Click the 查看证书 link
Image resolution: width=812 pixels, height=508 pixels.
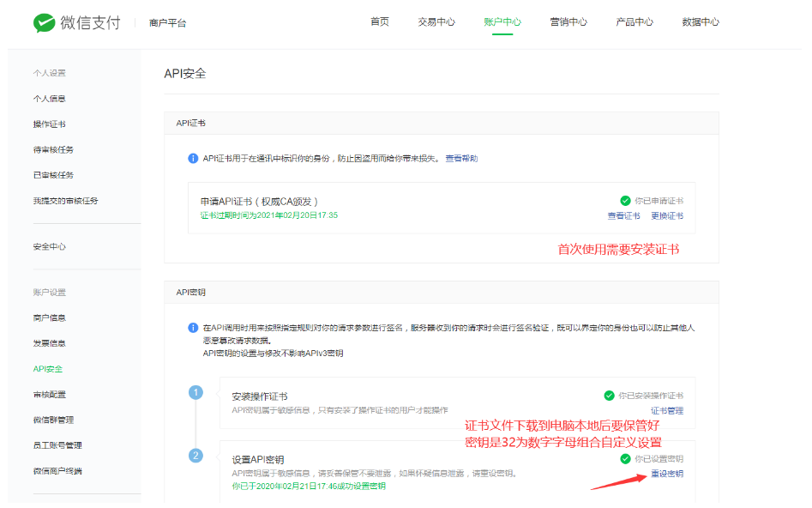click(623, 215)
